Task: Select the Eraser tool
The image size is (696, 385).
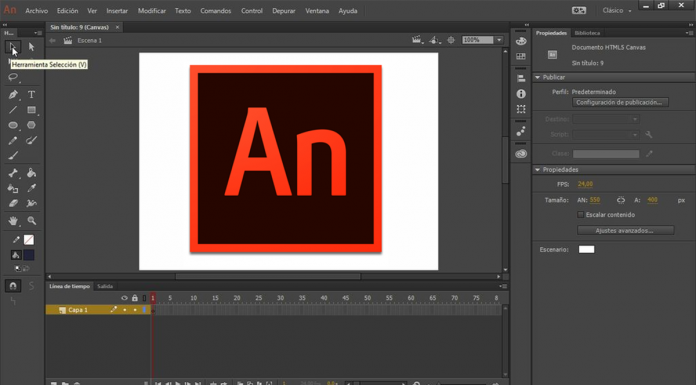Action: 13,203
